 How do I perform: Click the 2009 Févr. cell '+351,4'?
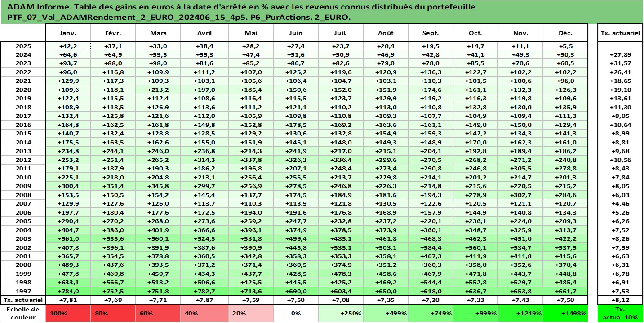[x=113, y=186]
